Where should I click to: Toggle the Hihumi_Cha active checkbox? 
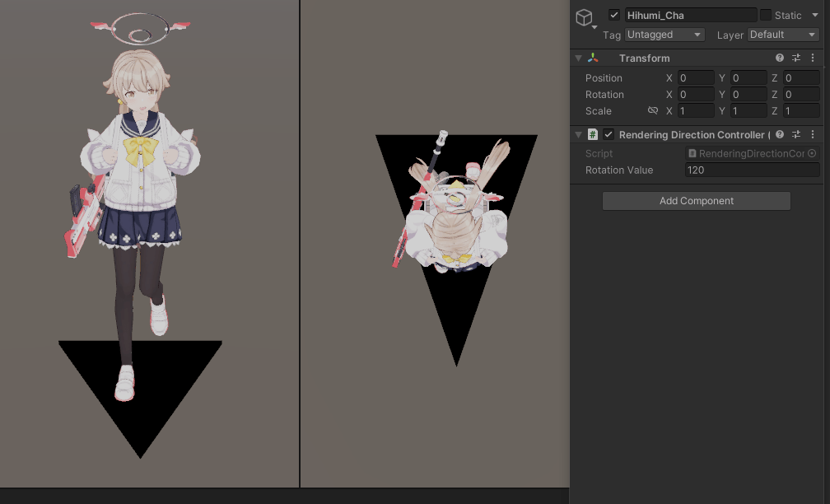coord(614,15)
